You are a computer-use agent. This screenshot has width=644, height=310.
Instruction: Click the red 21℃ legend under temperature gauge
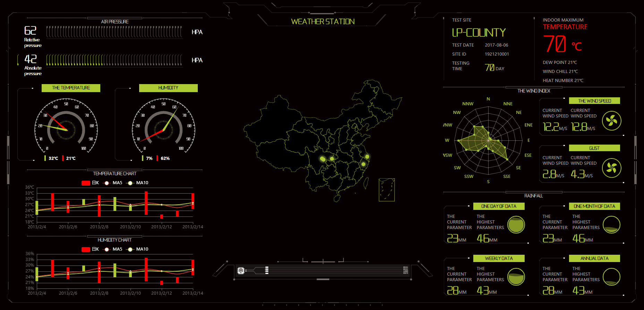coord(69,158)
